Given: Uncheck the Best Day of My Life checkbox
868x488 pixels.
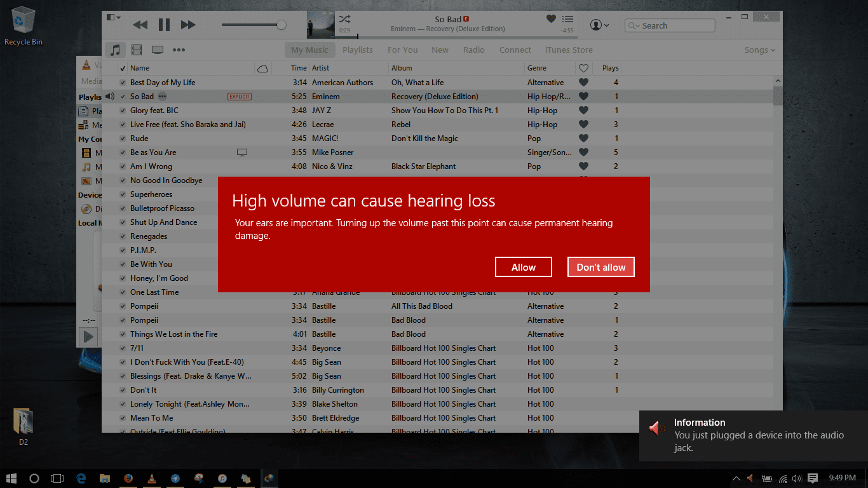Looking at the screenshot, I should (x=123, y=83).
